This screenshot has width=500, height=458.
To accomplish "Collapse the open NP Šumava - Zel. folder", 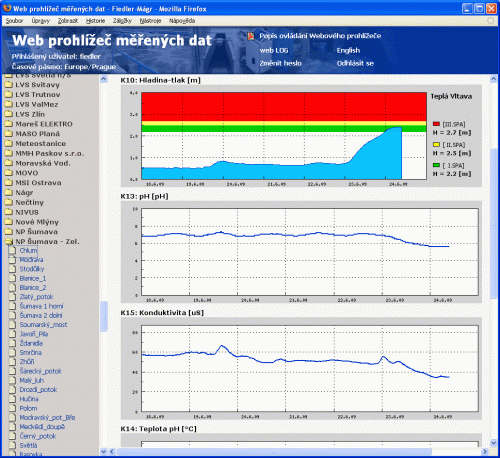I will [8, 242].
